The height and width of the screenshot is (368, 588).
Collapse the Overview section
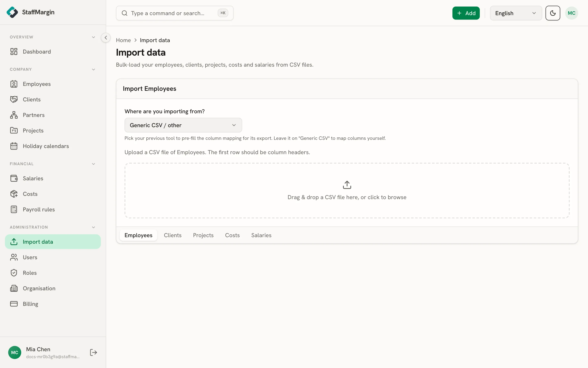pos(94,37)
